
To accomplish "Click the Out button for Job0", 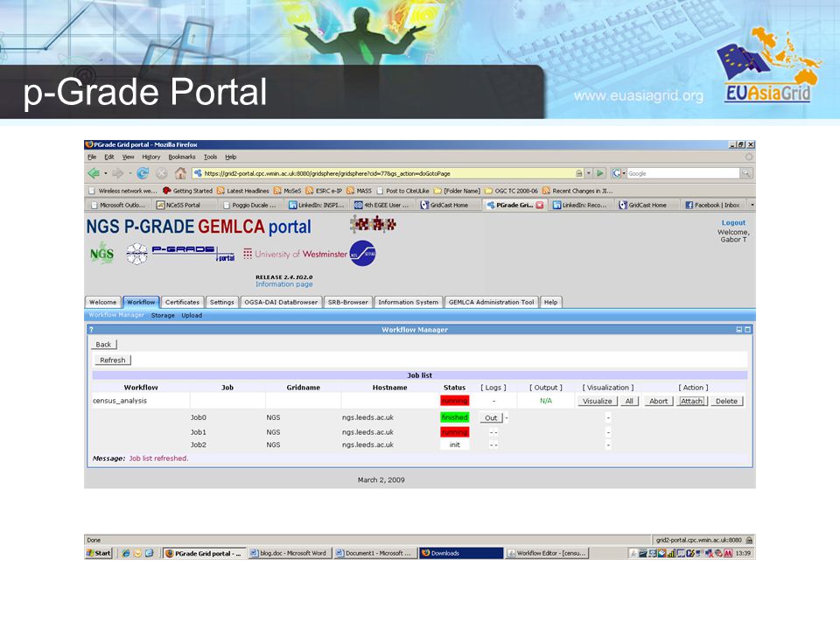I will 491,418.
